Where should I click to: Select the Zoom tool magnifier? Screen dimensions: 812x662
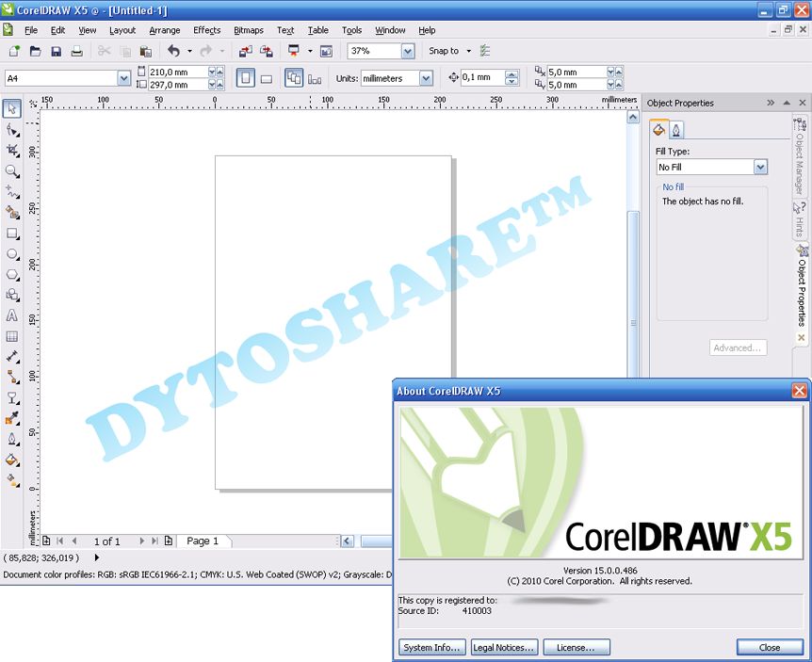click(x=12, y=171)
